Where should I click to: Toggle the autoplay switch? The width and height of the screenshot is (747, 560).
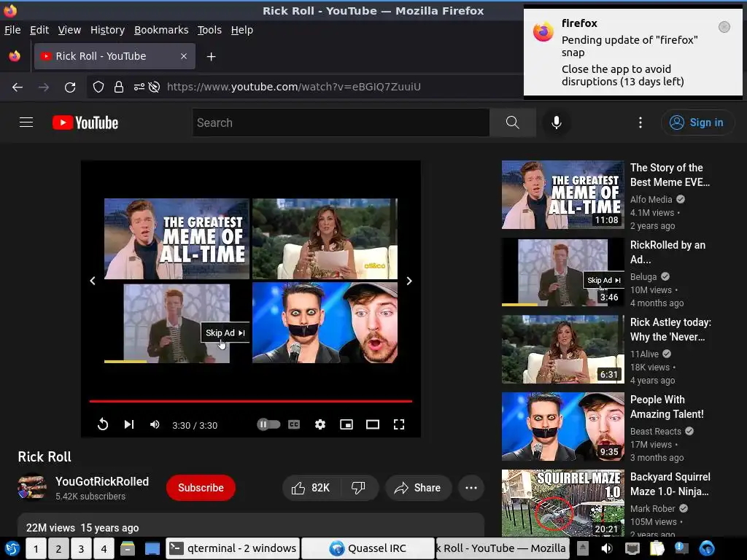click(x=268, y=424)
